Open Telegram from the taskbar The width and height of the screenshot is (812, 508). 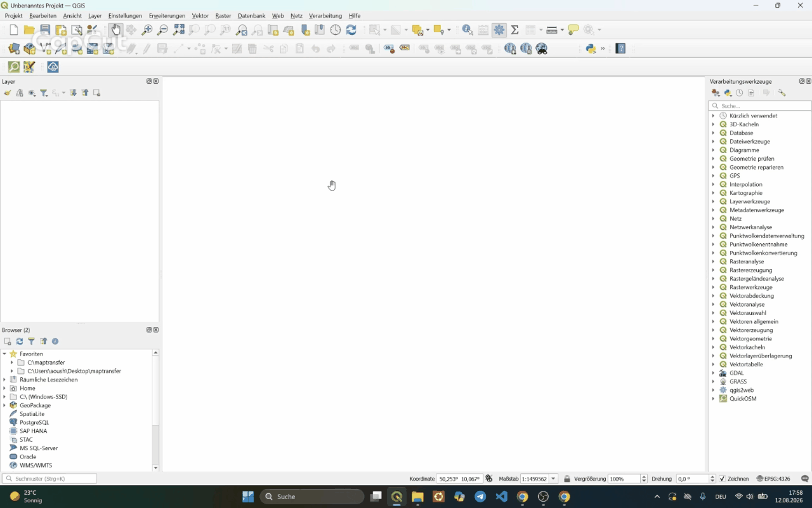480,497
